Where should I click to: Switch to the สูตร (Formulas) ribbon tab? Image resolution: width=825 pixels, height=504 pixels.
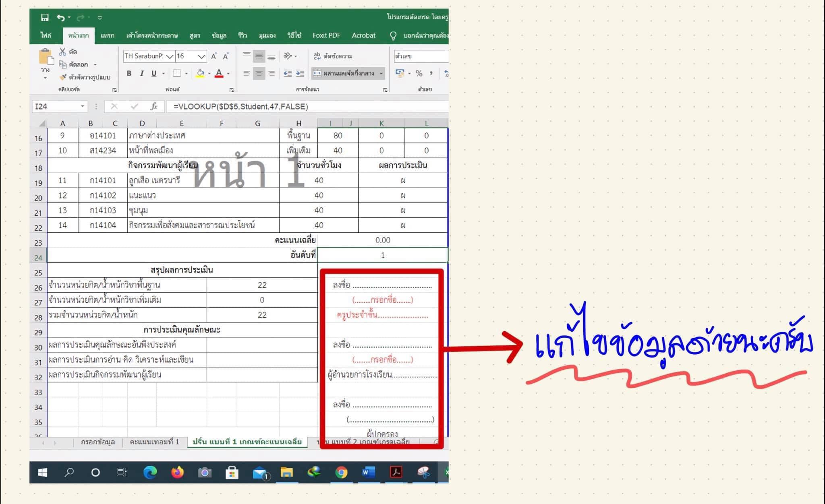click(x=195, y=35)
